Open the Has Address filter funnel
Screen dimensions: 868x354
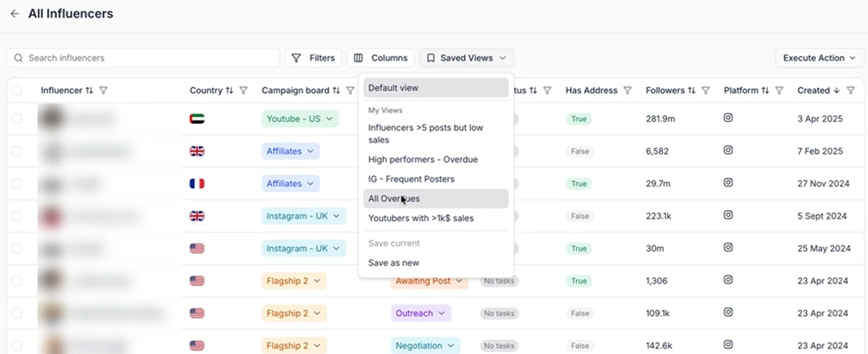(628, 90)
